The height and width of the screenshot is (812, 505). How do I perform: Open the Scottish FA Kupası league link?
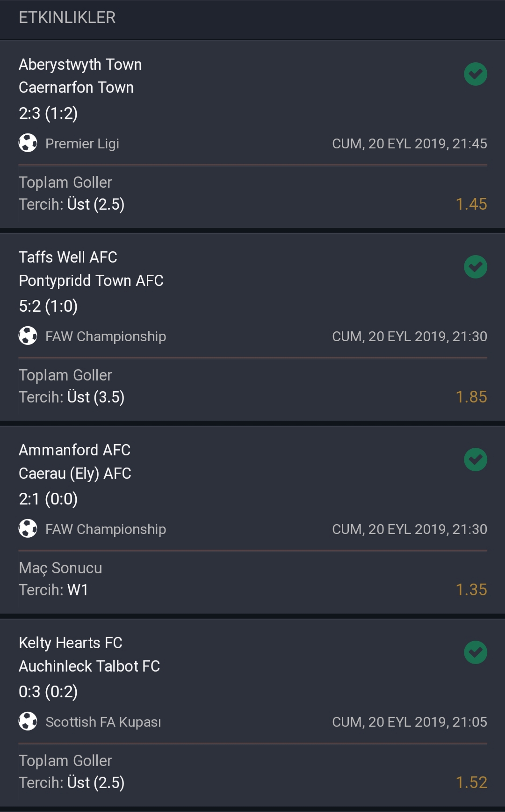(103, 722)
